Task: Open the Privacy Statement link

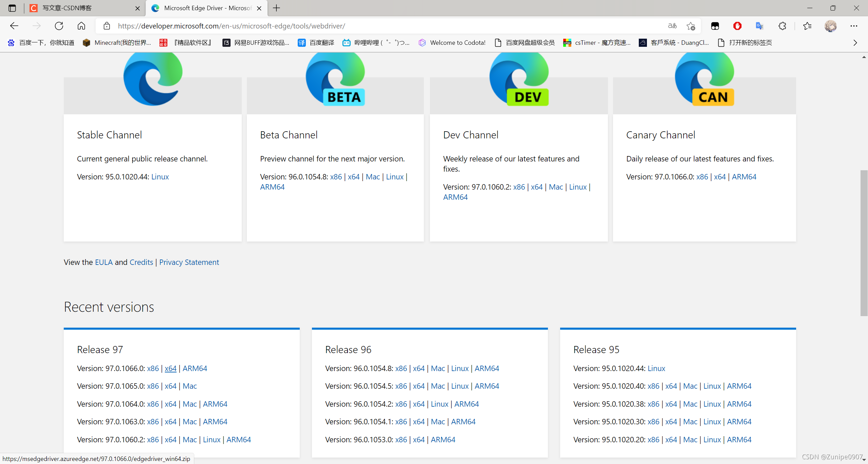Action: pos(189,262)
